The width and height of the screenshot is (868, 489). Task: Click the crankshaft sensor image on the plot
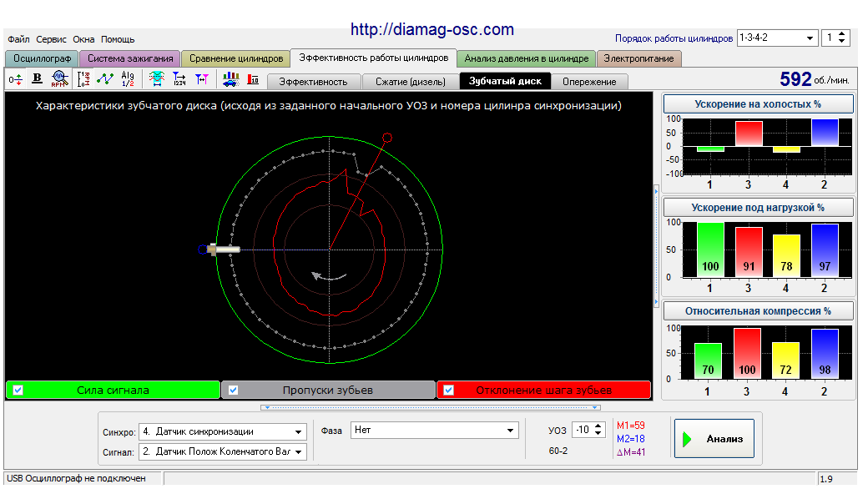(x=224, y=250)
